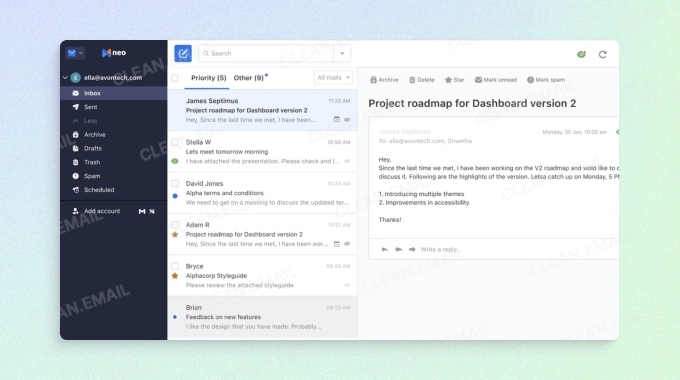Open the Scheduled folder
Image resolution: width=680 pixels, height=380 pixels.
tap(114, 190)
